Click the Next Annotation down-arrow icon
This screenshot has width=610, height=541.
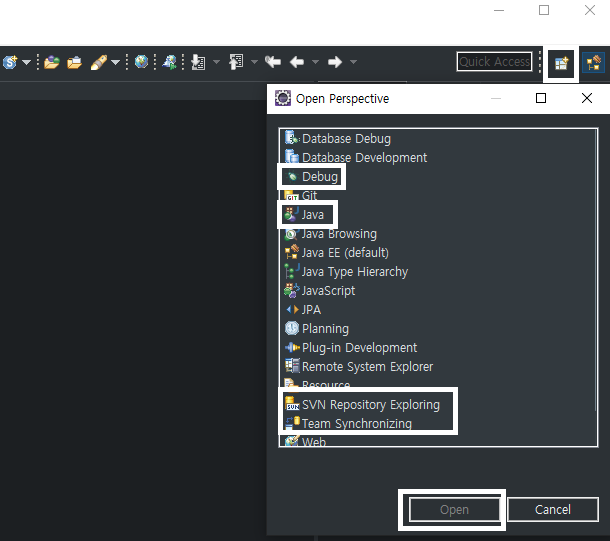coord(198,62)
